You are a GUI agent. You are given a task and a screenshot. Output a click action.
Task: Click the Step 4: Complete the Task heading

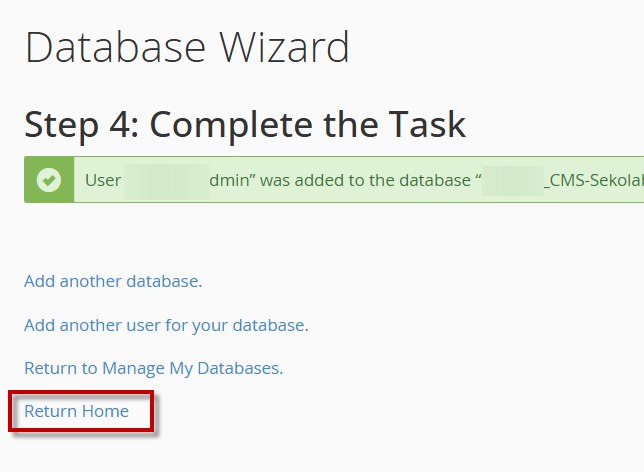click(245, 124)
